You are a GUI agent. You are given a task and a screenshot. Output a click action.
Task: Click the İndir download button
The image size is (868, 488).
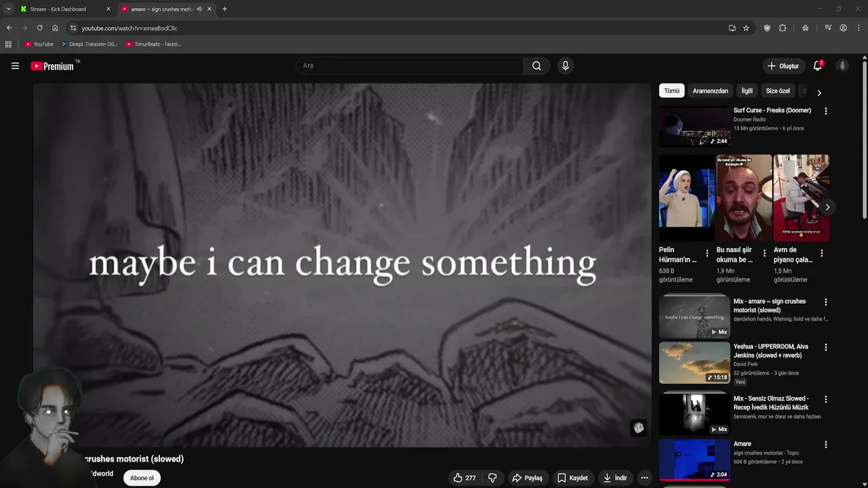pyautogui.click(x=615, y=478)
